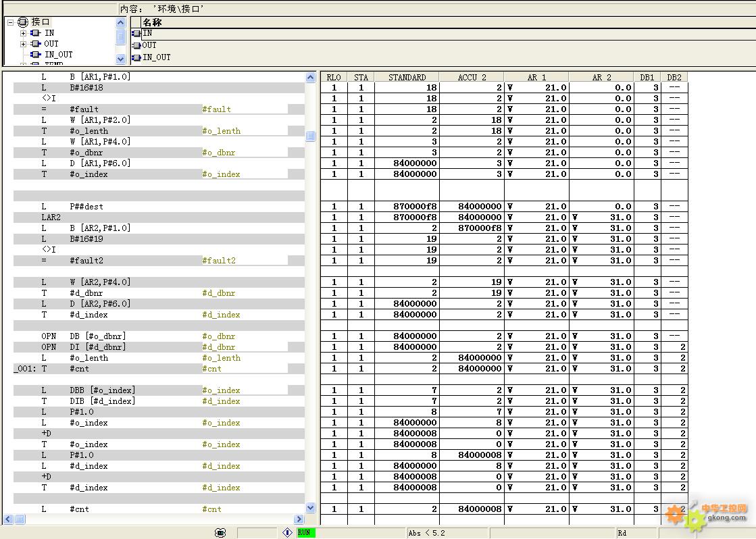The width and height of the screenshot is (756, 539).
Task: Click the 'Rd' status bar field
Action: [637, 533]
